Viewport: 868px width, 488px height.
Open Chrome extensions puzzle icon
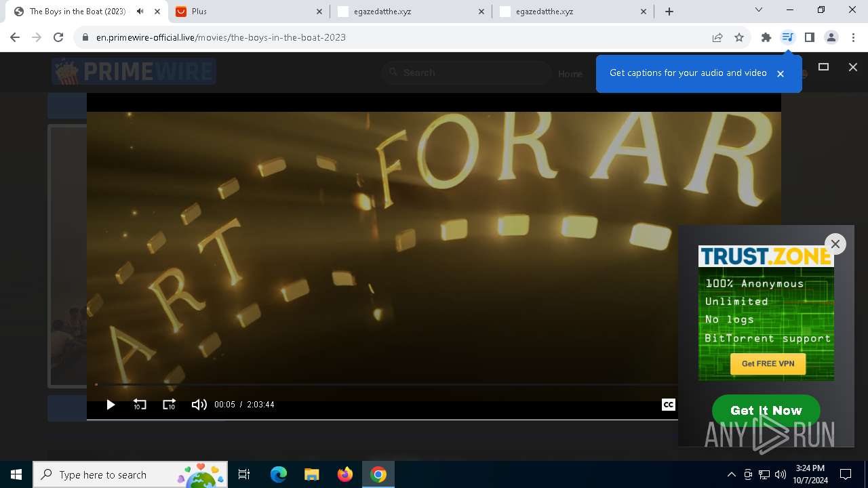[766, 37]
